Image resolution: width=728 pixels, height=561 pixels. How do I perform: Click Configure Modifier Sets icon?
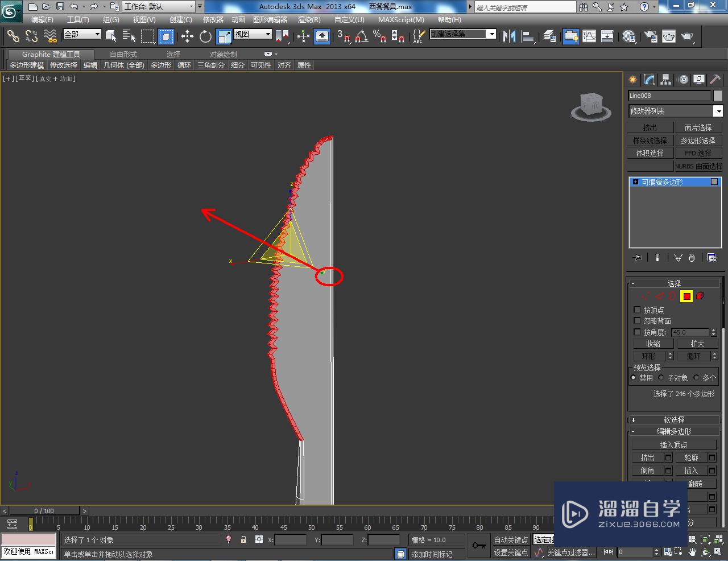coord(712,258)
